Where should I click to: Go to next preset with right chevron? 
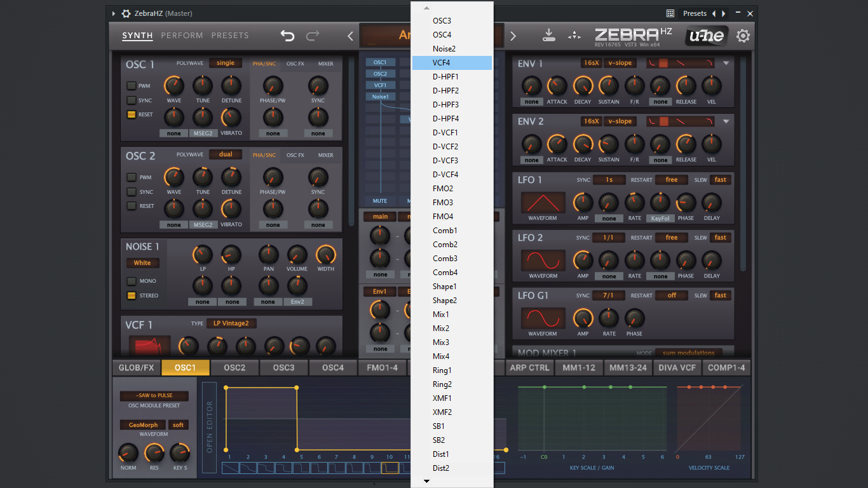click(x=513, y=36)
